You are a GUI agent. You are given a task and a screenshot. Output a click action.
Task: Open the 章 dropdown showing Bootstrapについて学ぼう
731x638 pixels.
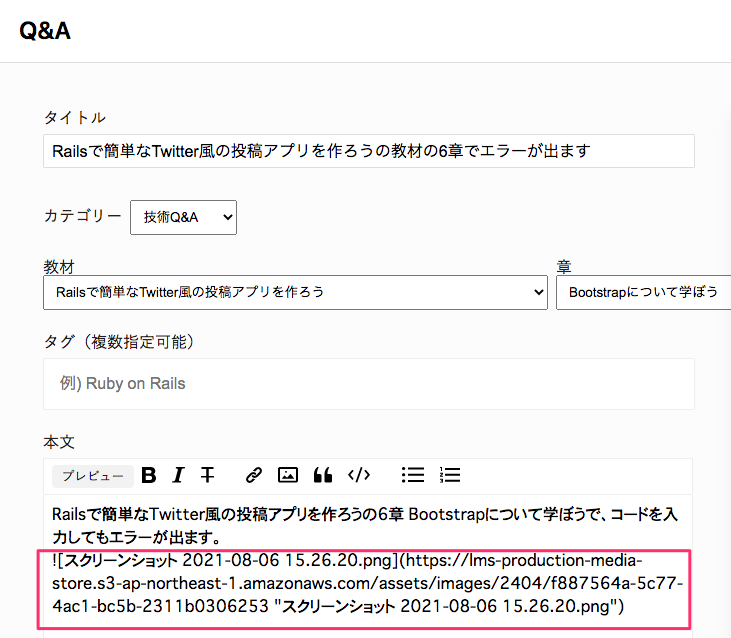click(643, 292)
